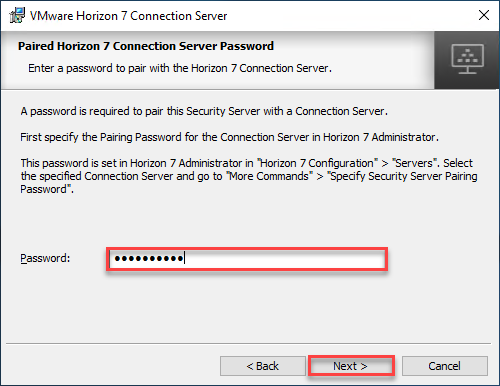Go to the previous step with Back
This screenshot has width=500, height=386.
coord(263,366)
